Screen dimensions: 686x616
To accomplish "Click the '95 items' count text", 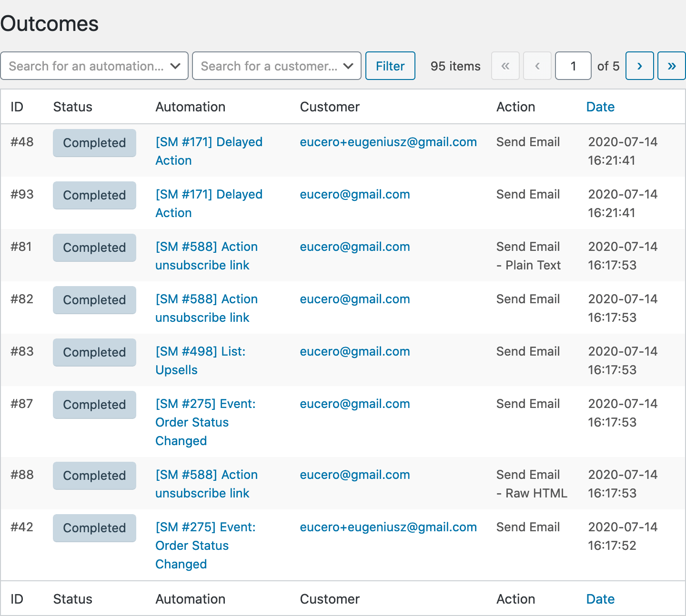I will click(455, 66).
